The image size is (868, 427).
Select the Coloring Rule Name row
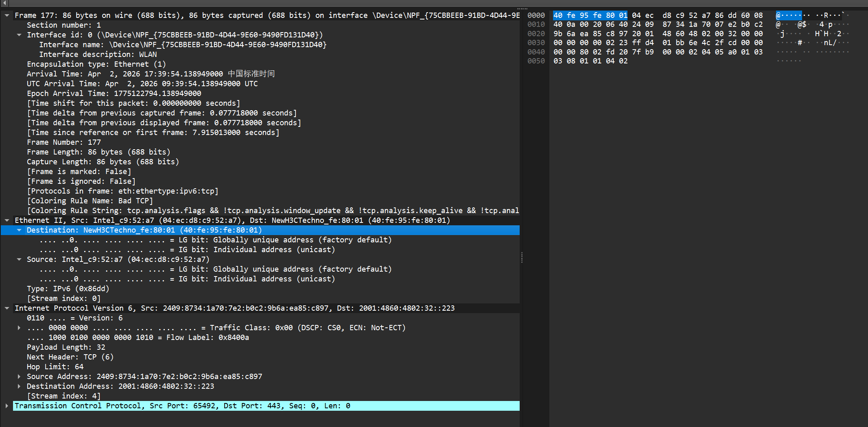pyautogui.click(x=90, y=201)
